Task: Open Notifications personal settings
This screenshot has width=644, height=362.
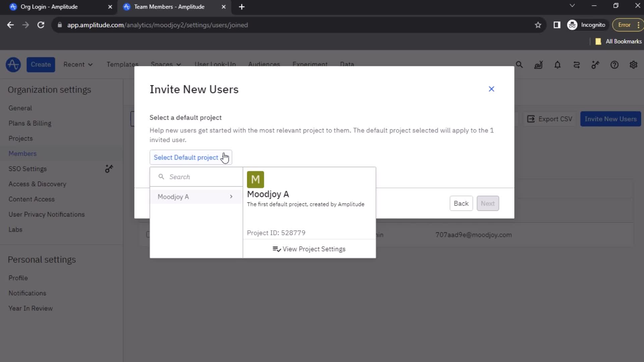Action: [27, 293]
